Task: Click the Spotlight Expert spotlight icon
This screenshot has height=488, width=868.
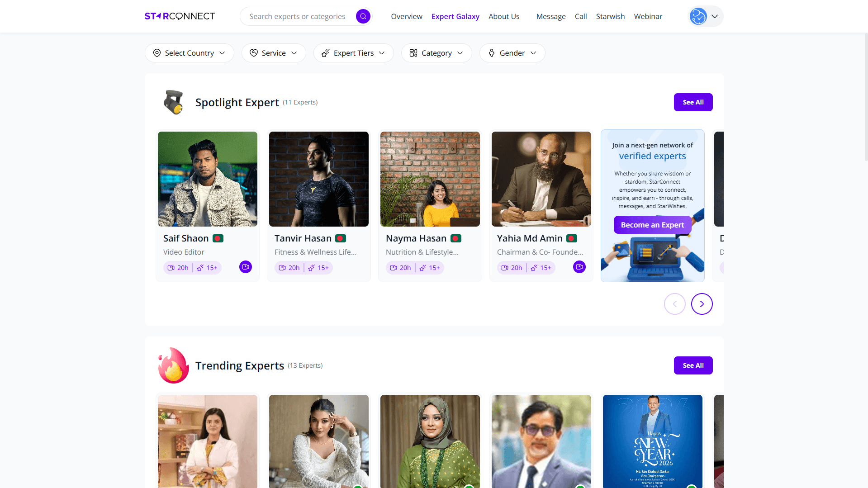Action: pyautogui.click(x=174, y=102)
